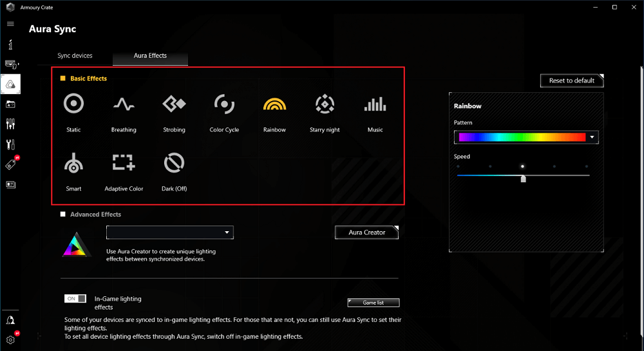Image resolution: width=644 pixels, height=351 pixels.
Task: Select the Static lighting effect
Action: pos(73,104)
